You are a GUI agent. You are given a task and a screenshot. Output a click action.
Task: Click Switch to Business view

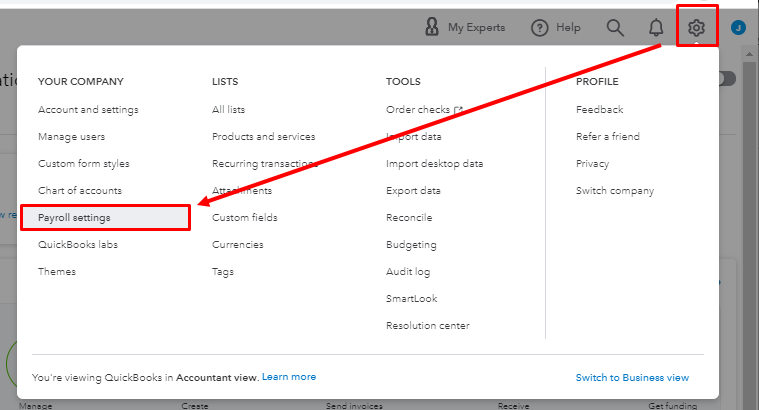pos(632,377)
